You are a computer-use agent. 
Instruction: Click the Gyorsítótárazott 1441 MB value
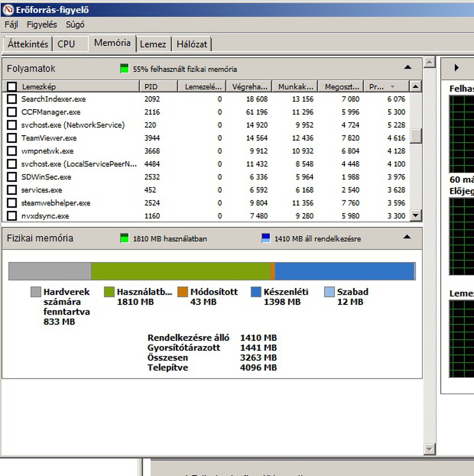pyautogui.click(x=258, y=348)
